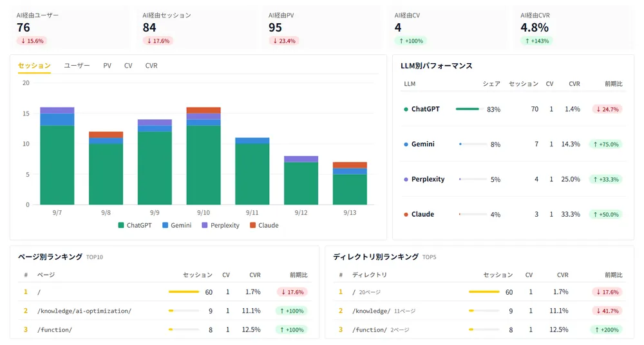The image size is (644, 345).
Task: Click the 9/13 stacked bar
Action: point(350,183)
